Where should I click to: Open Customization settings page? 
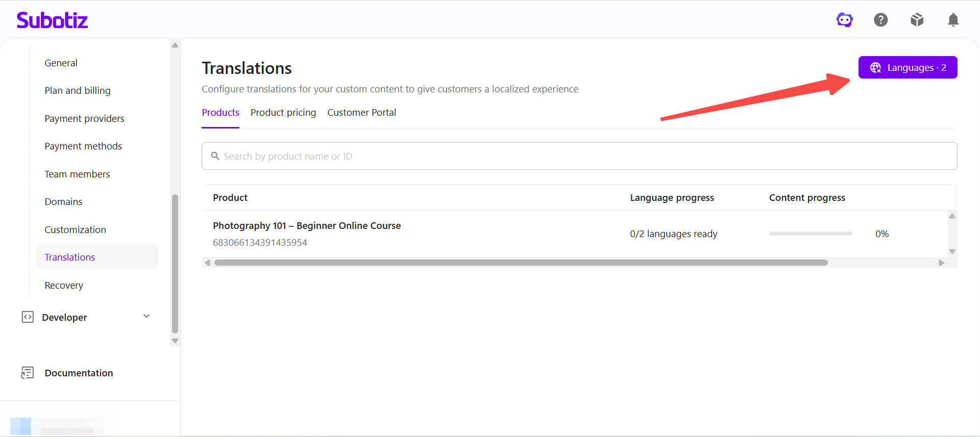[75, 229]
